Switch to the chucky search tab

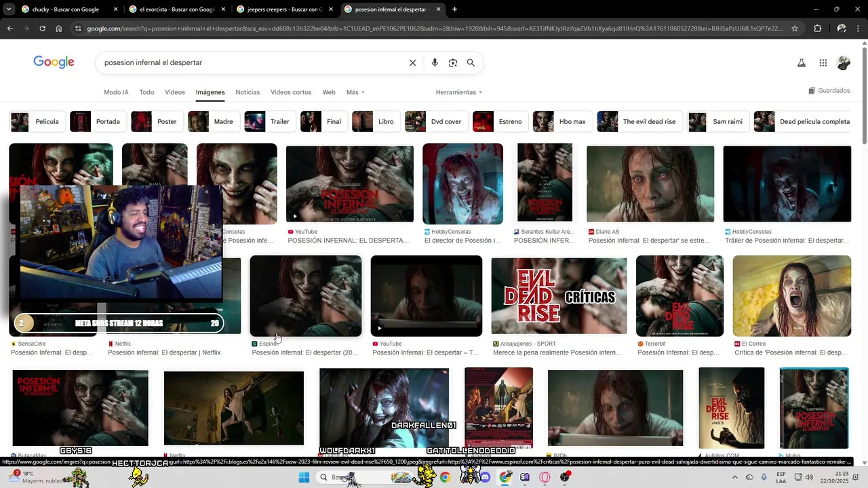coord(70,9)
